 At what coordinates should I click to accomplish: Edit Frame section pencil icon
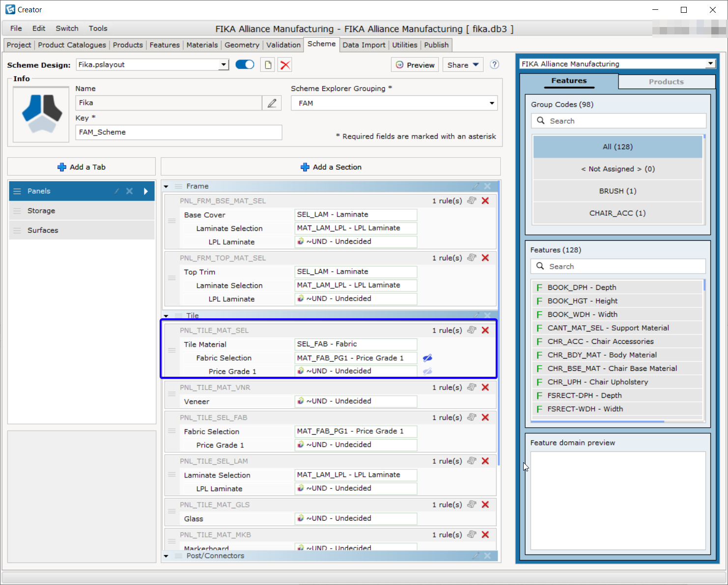point(476,186)
